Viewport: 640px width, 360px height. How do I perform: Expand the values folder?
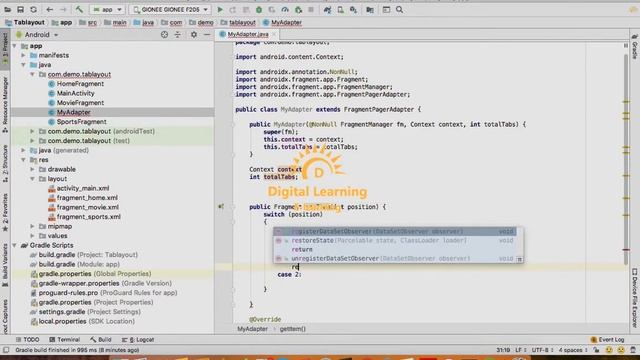click(32, 236)
